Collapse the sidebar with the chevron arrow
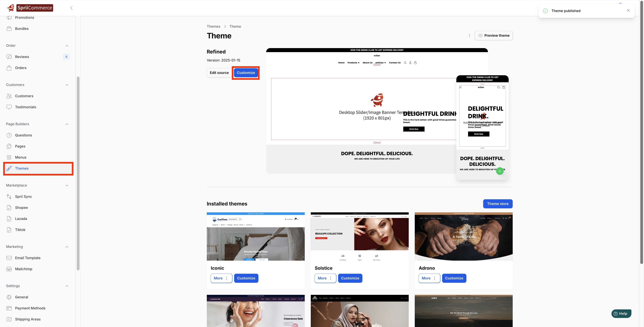 click(71, 8)
